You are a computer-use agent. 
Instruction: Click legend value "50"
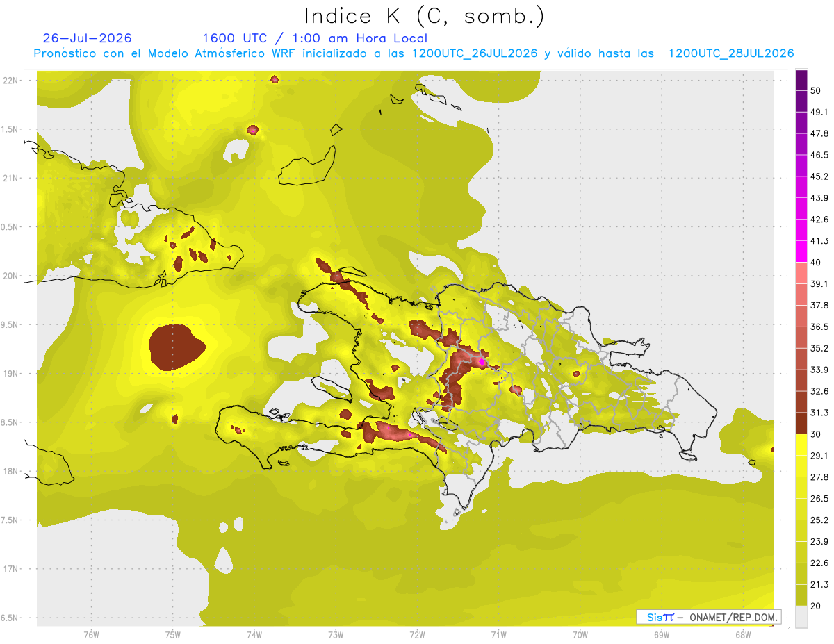tap(816, 90)
